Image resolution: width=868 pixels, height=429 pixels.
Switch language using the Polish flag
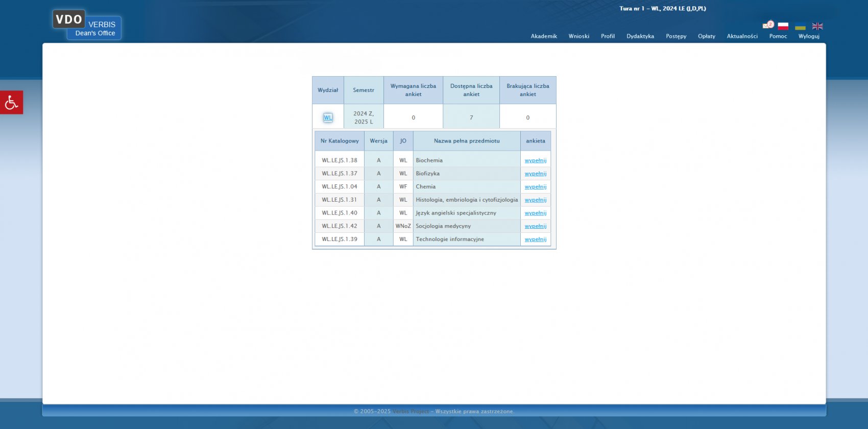tap(783, 26)
